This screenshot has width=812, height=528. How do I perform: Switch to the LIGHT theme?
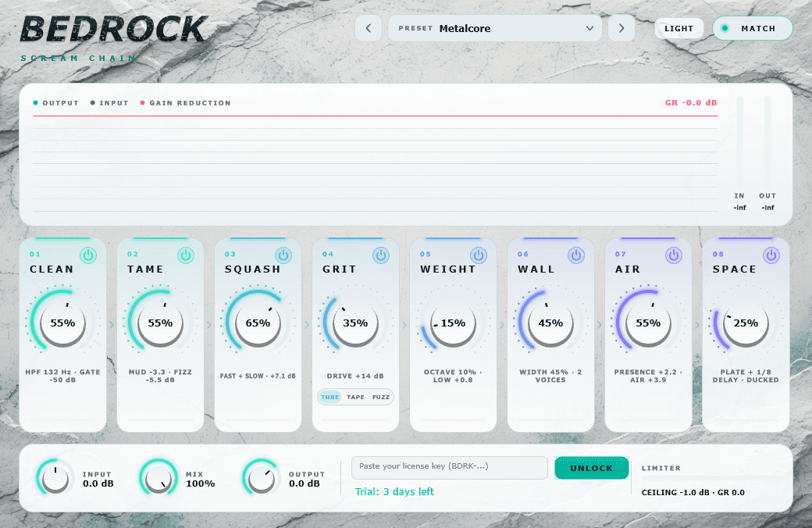click(x=679, y=28)
